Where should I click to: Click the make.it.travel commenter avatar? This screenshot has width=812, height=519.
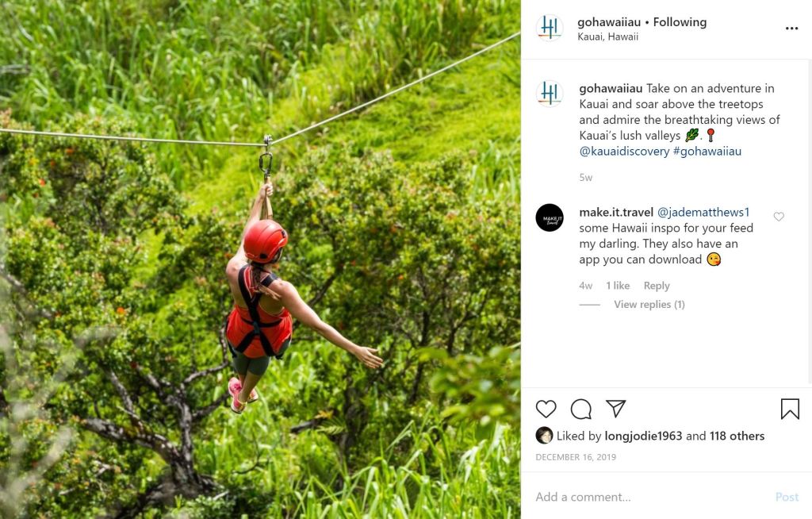point(550,217)
